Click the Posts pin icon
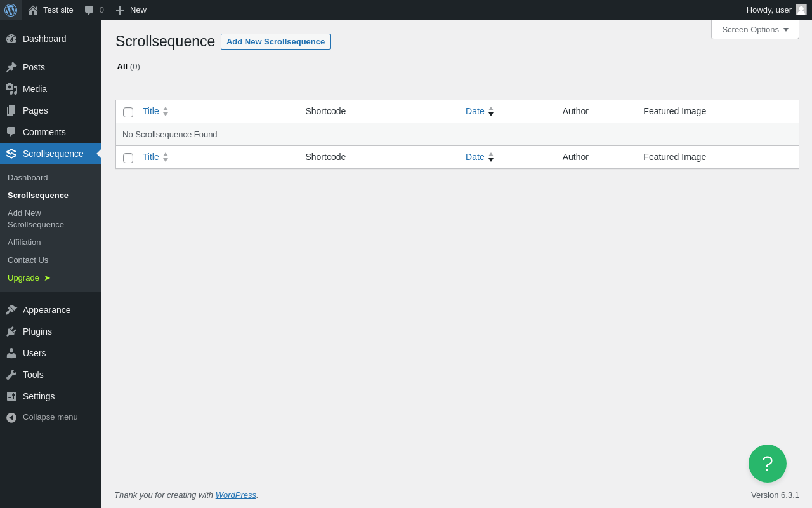812x508 pixels. pyautogui.click(x=11, y=67)
